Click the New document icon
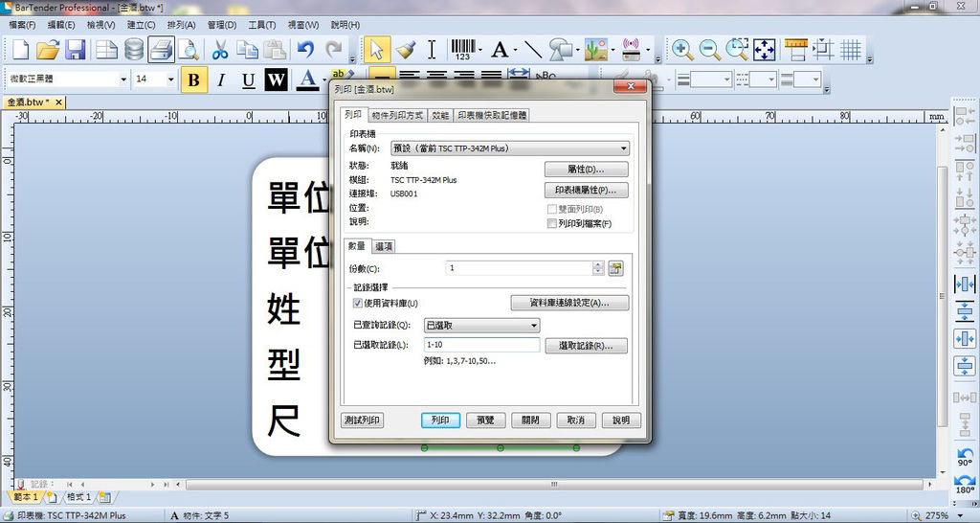Viewport: 980px width, 523px height. click(x=21, y=50)
